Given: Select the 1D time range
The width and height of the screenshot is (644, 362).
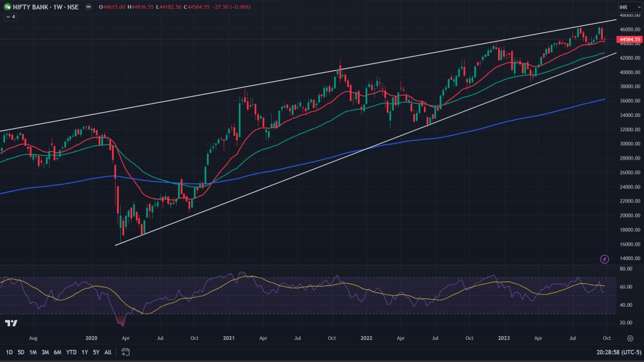Looking at the screenshot, I should (x=9, y=352).
